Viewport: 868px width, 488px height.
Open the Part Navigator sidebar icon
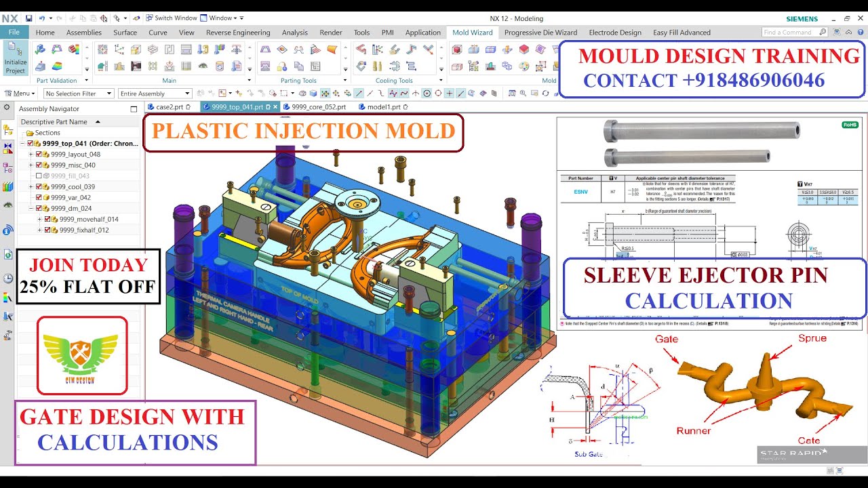tap(7, 167)
